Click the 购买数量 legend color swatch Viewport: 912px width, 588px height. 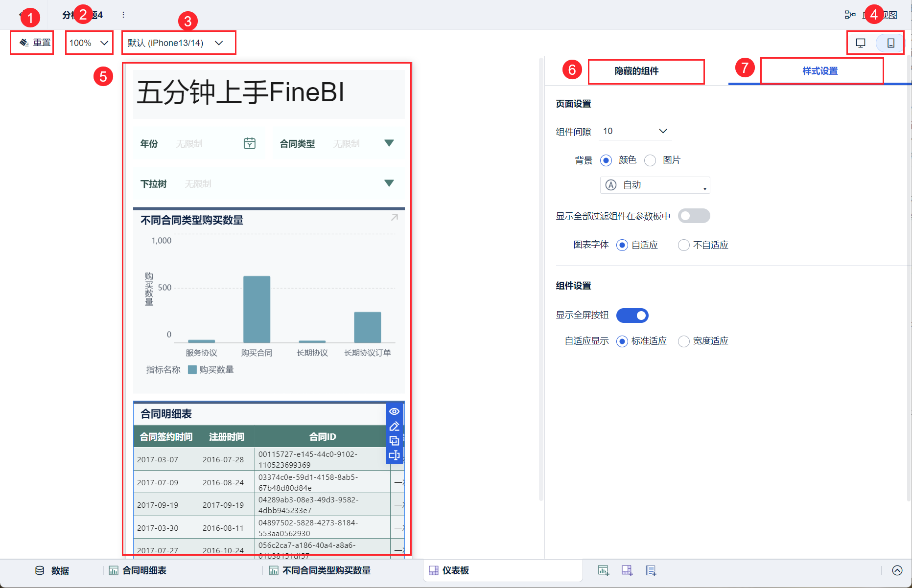click(x=192, y=370)
